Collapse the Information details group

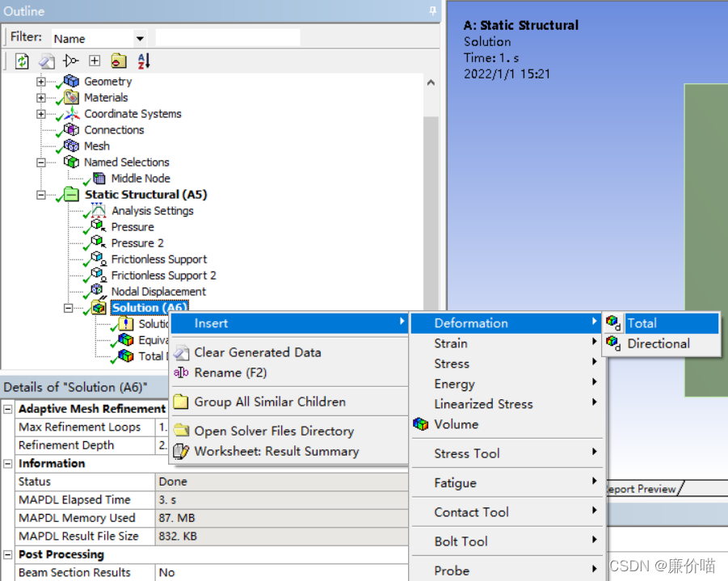pos(8,464)
